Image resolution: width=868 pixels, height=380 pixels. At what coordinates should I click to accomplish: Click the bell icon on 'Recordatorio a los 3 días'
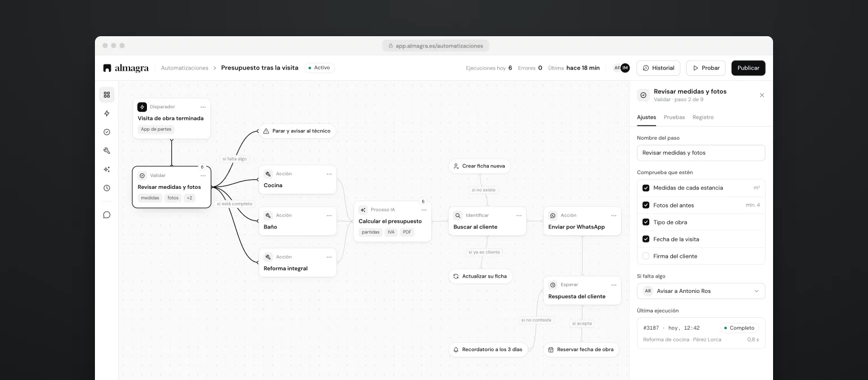(x=456, y=349)
